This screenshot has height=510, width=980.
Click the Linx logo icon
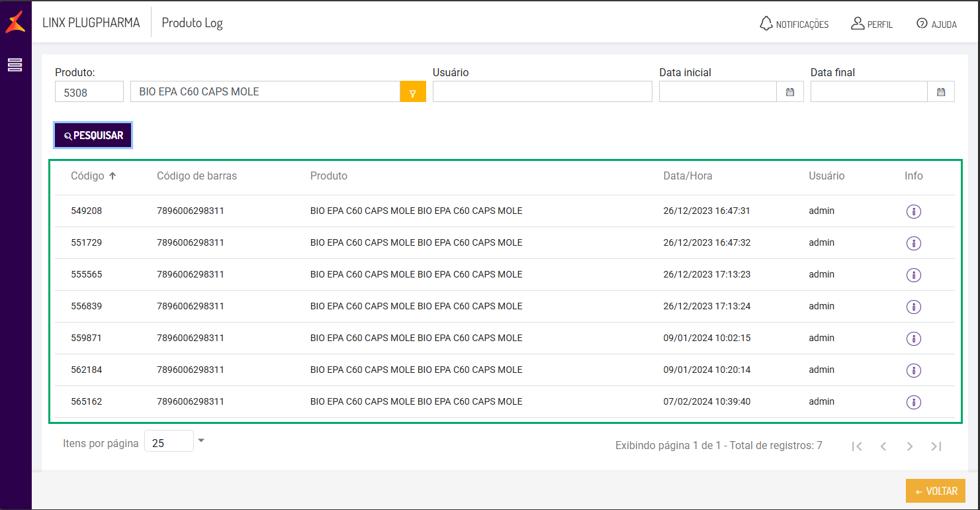(x=15, y=22)
